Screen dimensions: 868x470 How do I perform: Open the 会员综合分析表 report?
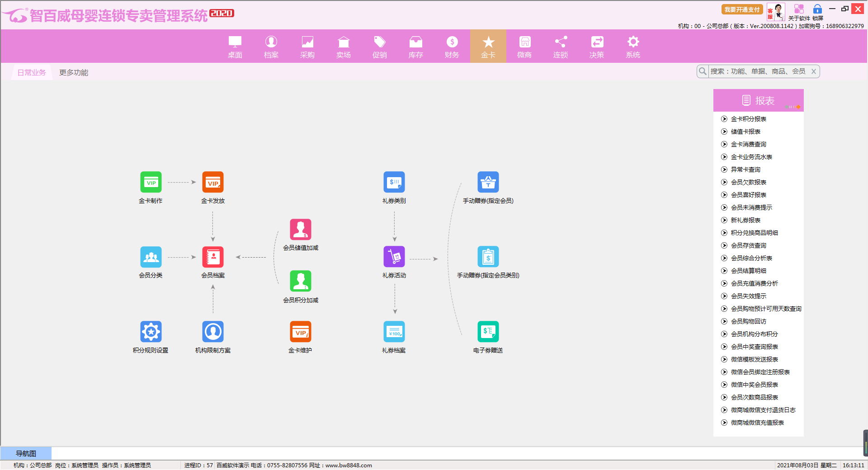pos(751,258)
